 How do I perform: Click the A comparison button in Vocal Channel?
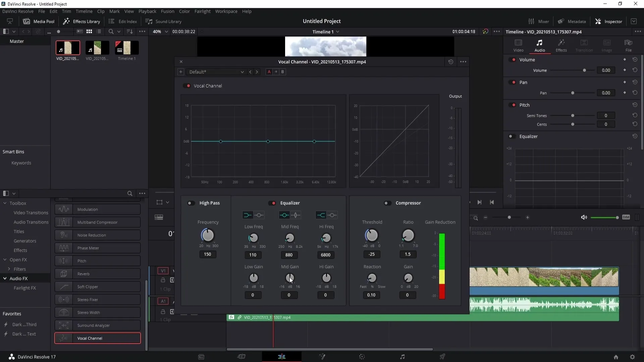point(269,72)
